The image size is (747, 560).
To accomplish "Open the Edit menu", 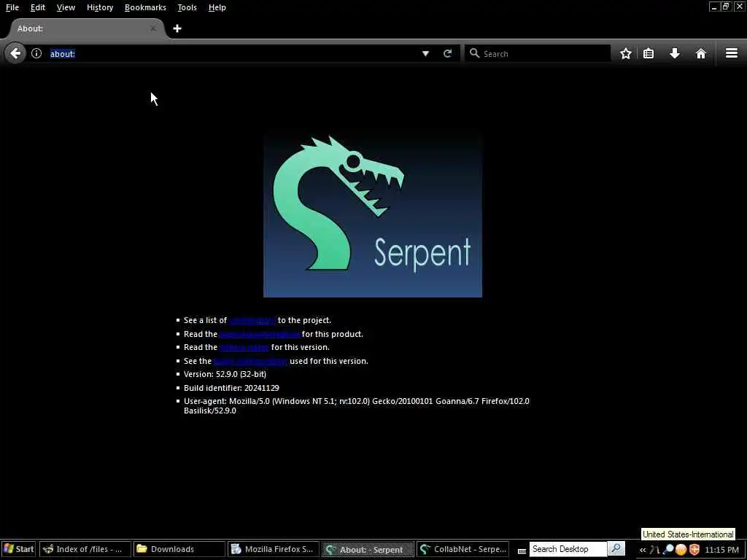I will 38,7.
